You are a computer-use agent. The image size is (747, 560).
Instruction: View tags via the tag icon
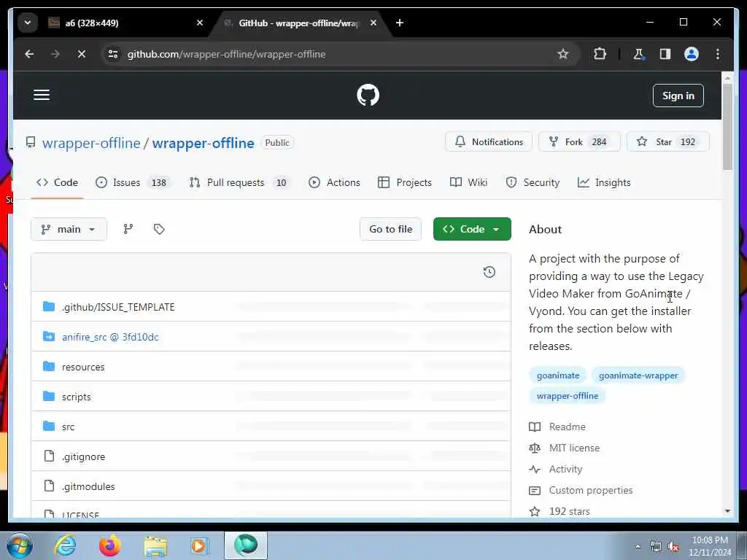point(159,229)
